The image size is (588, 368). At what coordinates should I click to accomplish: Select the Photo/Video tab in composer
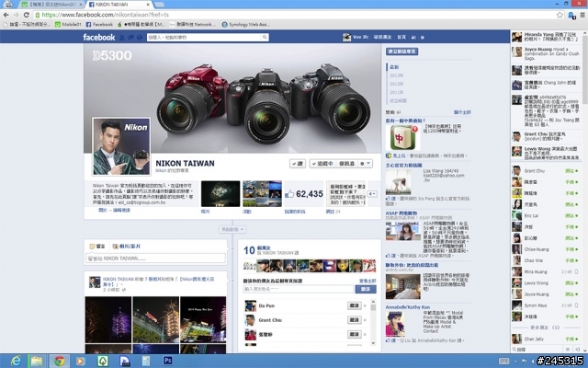coord(127,247)
